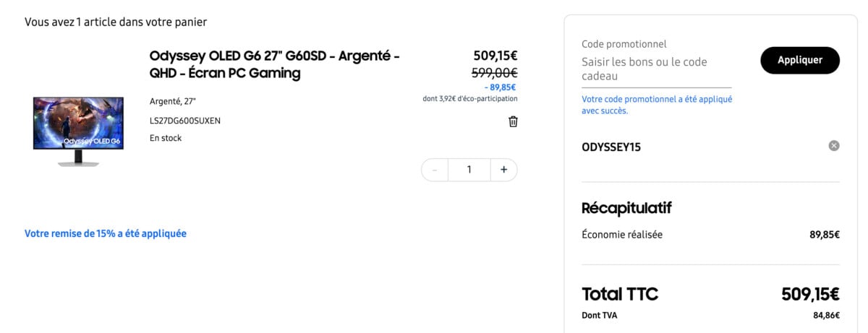Click the 15% discount applied message
The width and height of the screenshot is (868, 333).
(106, 233)
